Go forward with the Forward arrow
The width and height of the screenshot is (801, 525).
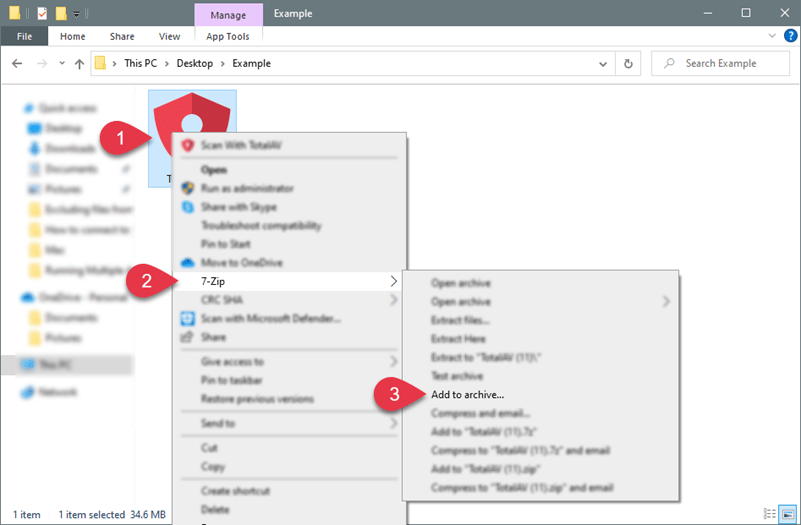click(x=42, y=63)
